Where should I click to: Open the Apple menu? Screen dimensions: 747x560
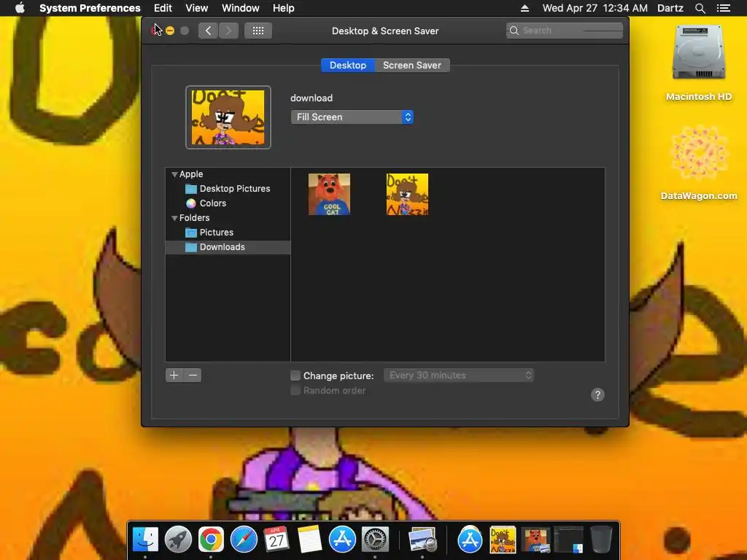[x=20, y=8]
